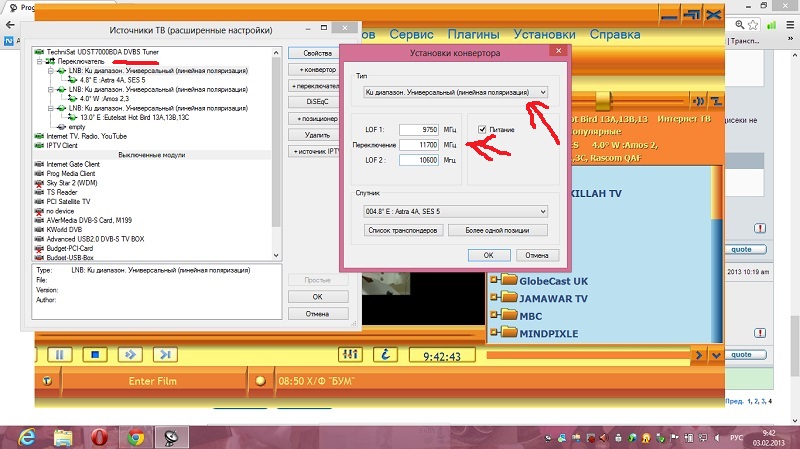Expand the JAMAWAR TV folder node
The height and width of the screenshot is (449, 800).
coord(493,298)
